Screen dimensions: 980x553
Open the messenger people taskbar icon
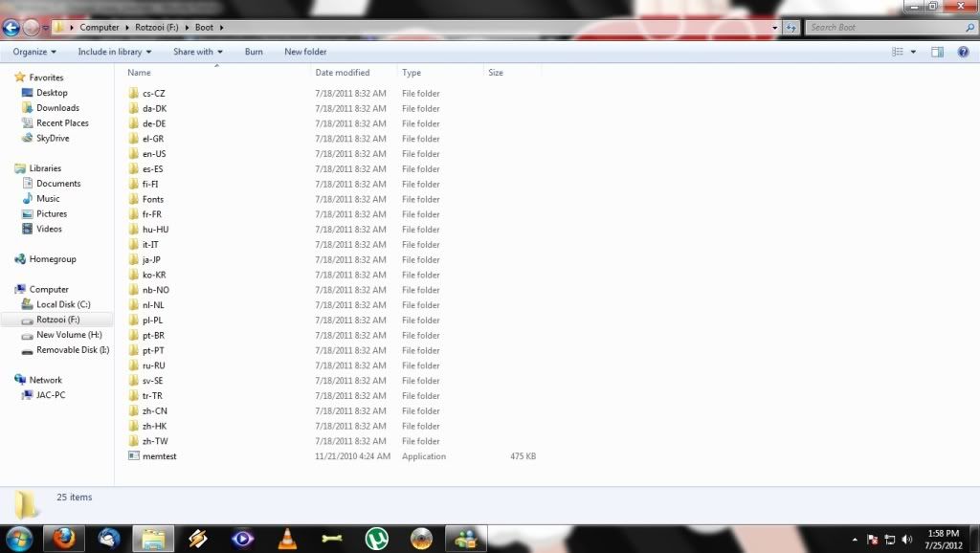click(x=466, y=539)
